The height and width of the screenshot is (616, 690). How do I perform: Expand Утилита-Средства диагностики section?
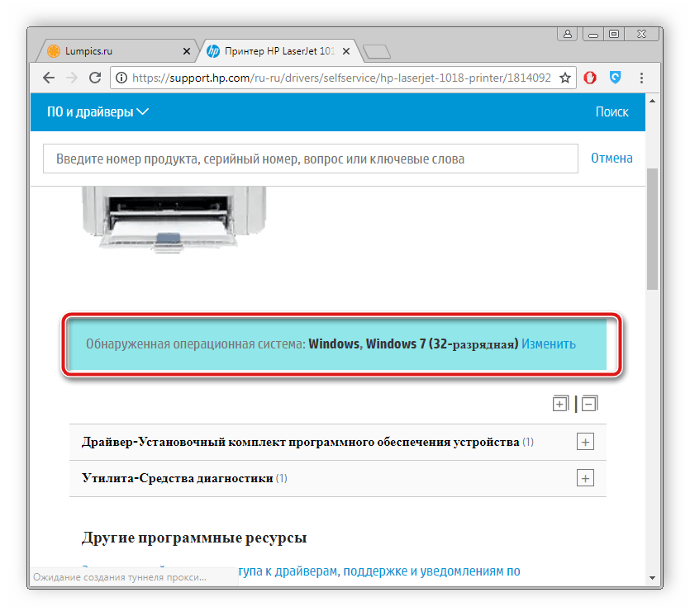585,478
